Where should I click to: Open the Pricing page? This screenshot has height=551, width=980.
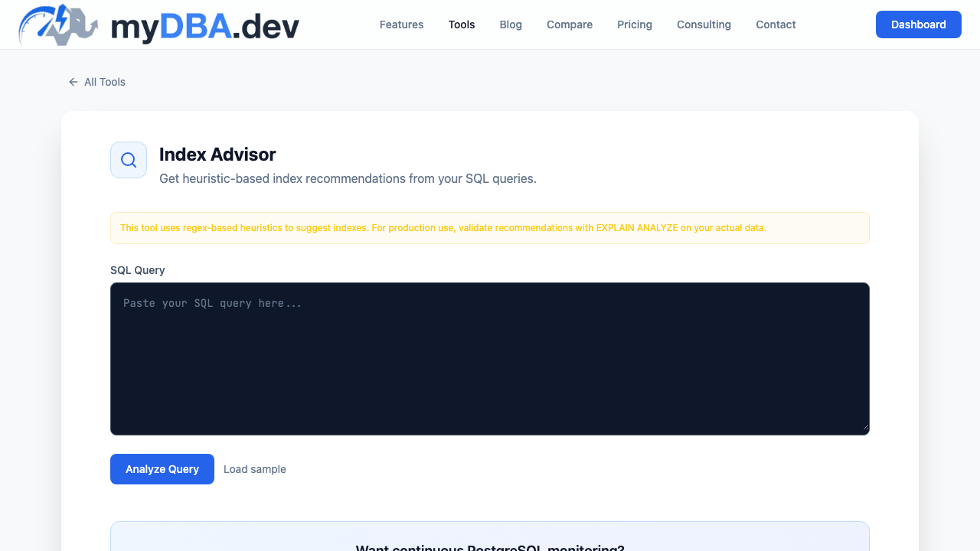coord(635,24)
